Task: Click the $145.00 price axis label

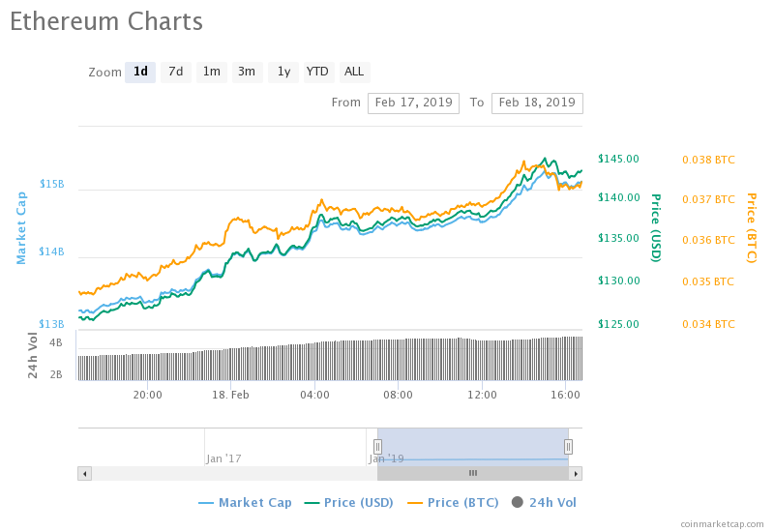Action: coord(618,159)
